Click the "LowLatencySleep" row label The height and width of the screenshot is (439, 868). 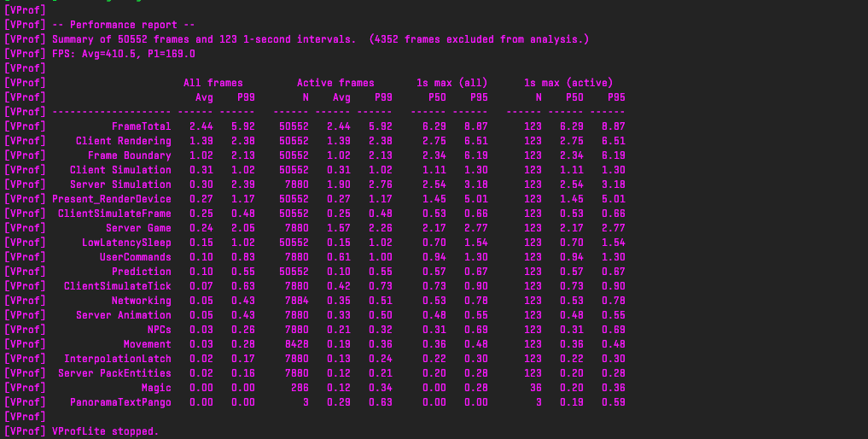click(127, 243)
